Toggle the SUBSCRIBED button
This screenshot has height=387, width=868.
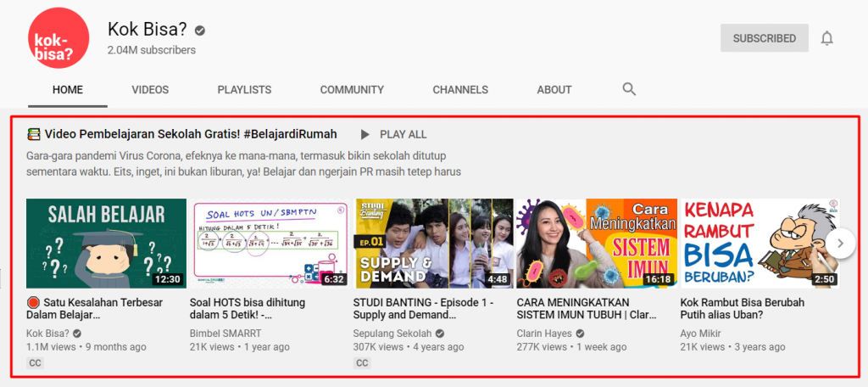(765, 38)
